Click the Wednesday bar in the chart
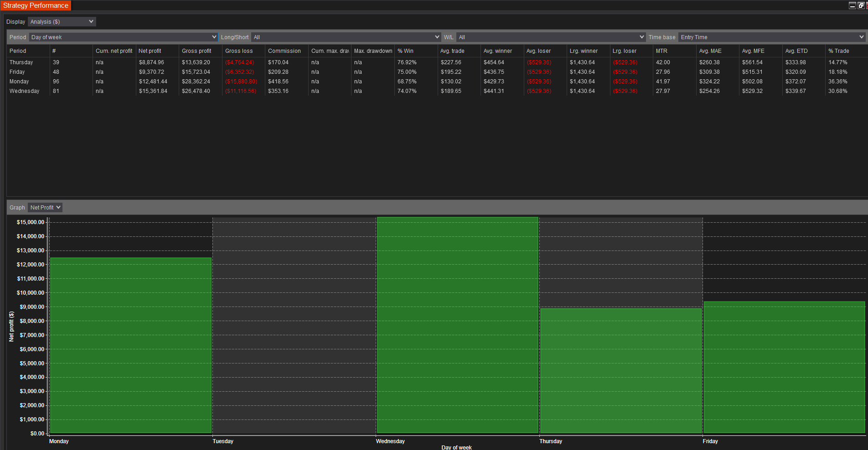Screen dimensions: 868x450 point(458,325)
